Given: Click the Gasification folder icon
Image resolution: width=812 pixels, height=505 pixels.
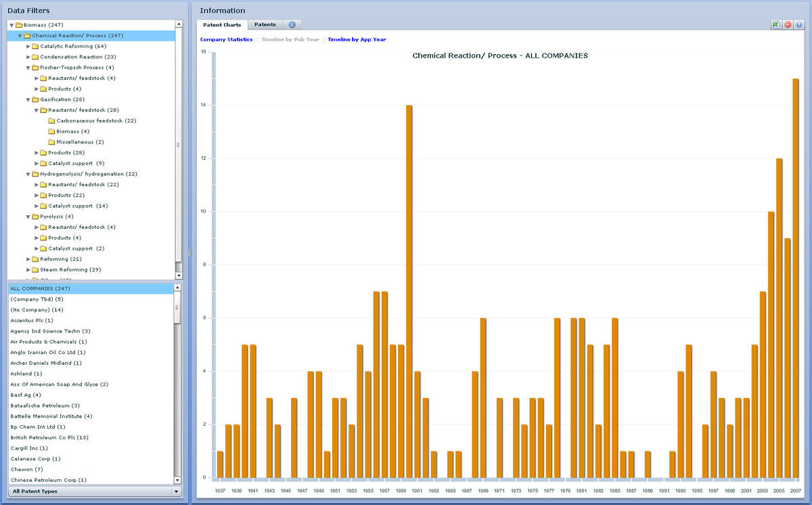Looking at the screenshot, I should pyautogui.click(x=35, y=99).
